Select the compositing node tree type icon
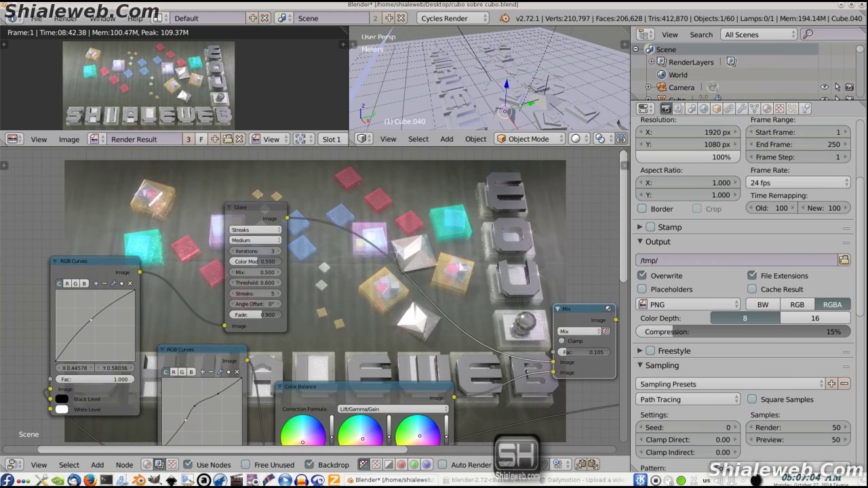 [159, 464]
